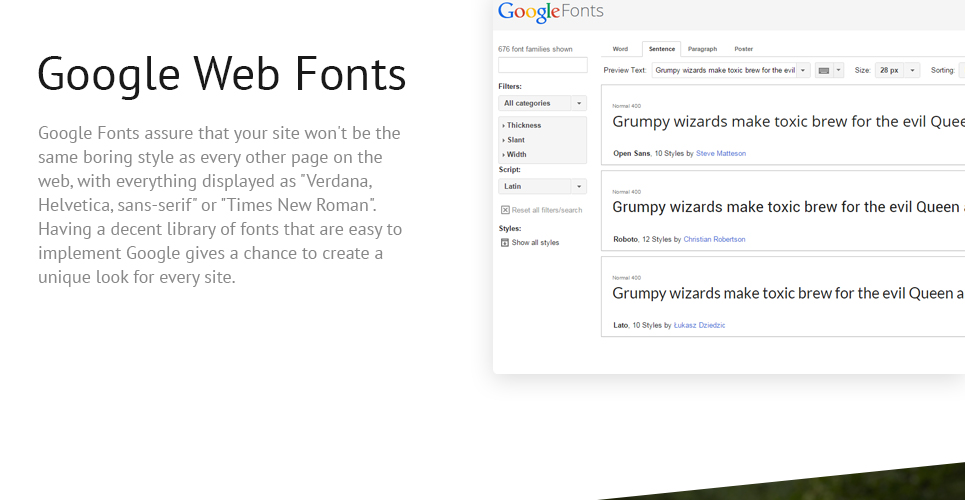
Task: Click the Open Sans preview sentence
Action: [x=788, y=122]
